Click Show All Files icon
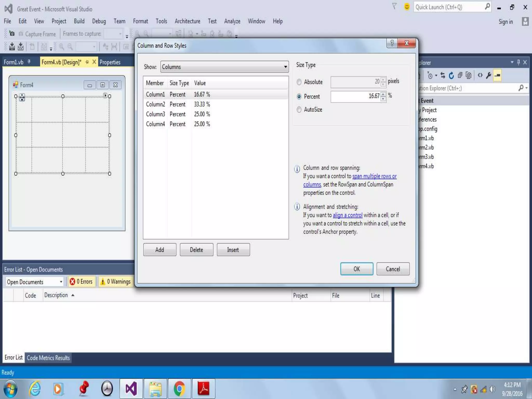This screenshot has height=399, width=532. (468, 75)
